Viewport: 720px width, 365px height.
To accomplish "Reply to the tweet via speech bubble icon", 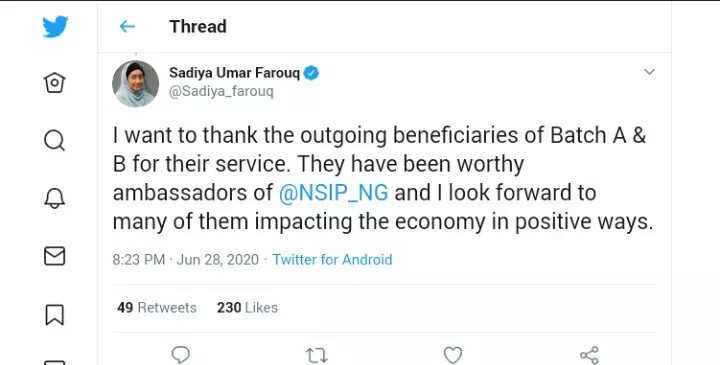I will click(180, 355).
